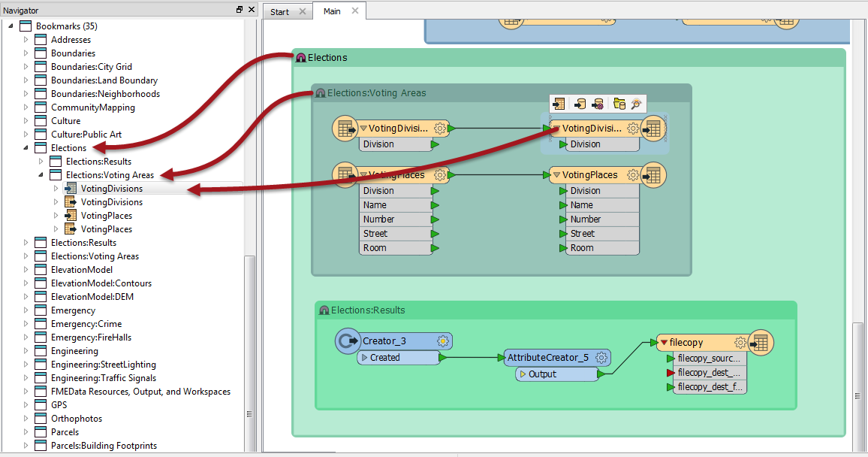Open the VotingPlaces reader gear settings

click(439, 175)
